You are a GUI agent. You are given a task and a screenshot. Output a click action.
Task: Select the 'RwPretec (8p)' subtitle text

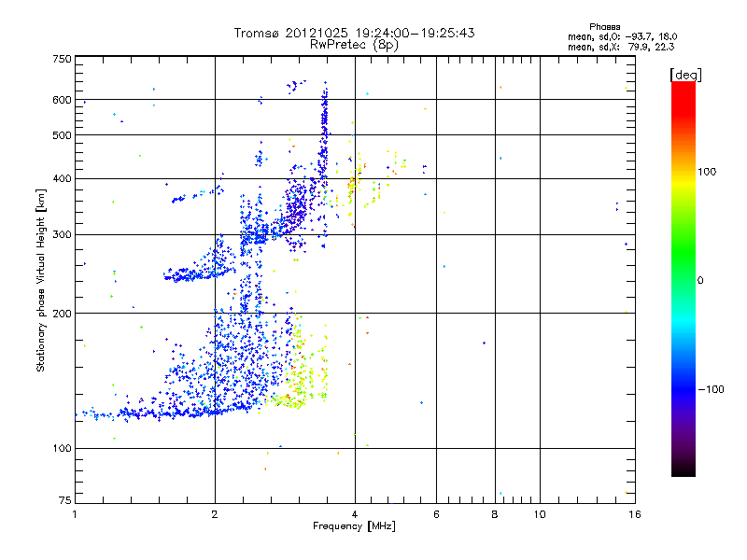click(x=354, y=45)
